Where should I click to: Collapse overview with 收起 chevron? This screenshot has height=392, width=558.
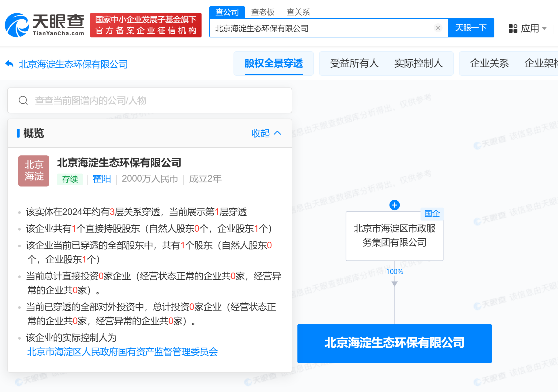(x=266, y=133)
